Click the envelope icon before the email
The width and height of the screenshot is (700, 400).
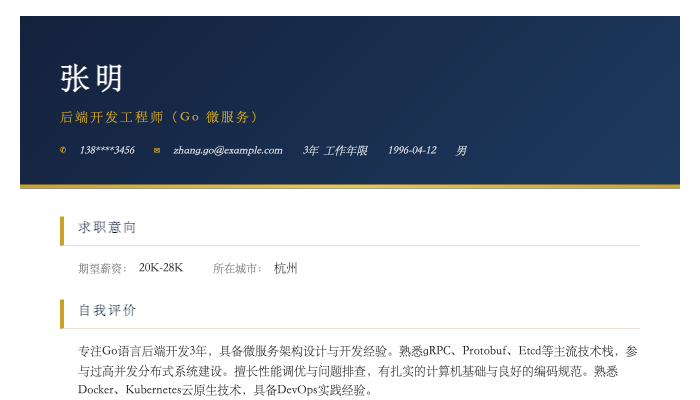[157, 150]
